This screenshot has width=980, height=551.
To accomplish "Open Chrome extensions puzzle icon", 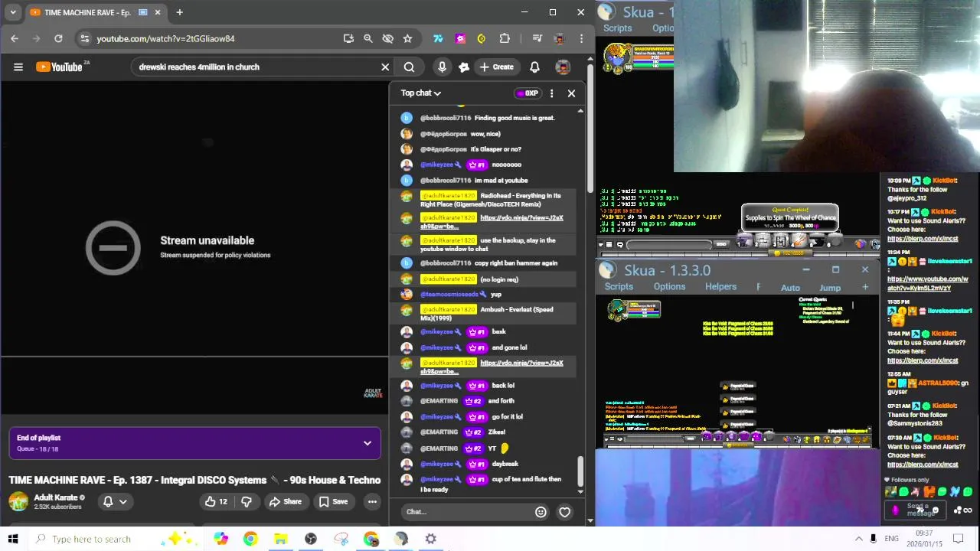I will pyautogui.click(x=505, y=38).
